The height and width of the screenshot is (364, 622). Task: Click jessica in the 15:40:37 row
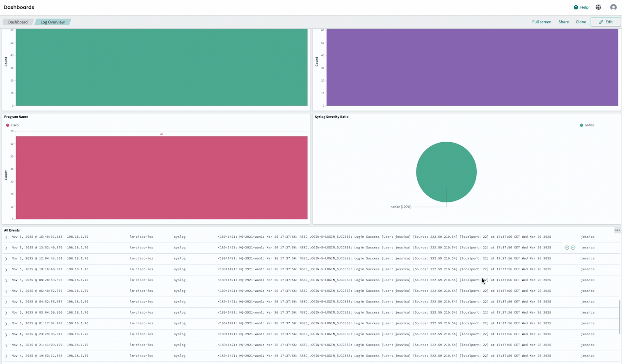pos(588,237)
